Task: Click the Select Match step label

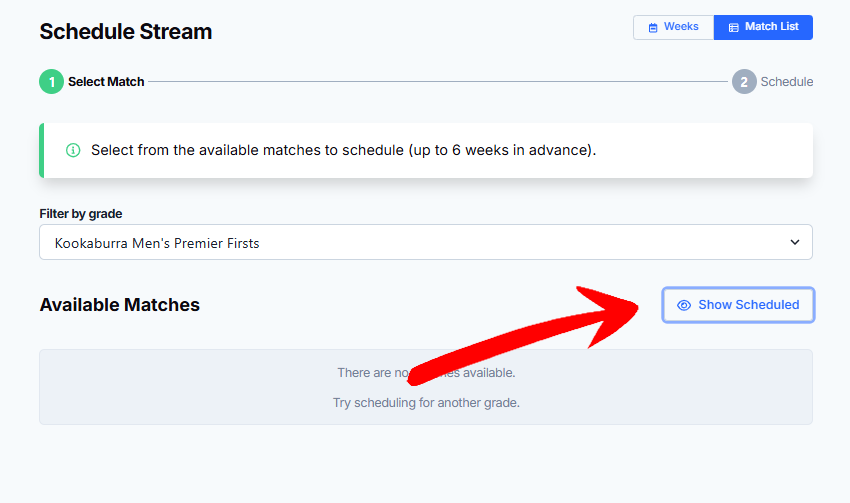Action: click(x=106, y=82)
